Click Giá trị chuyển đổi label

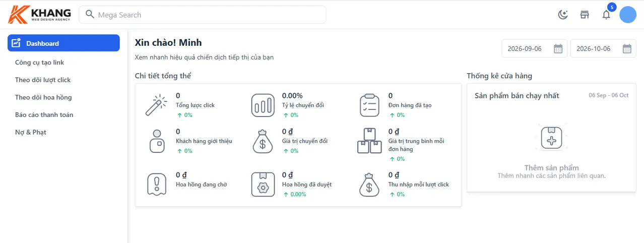(305, 141)
